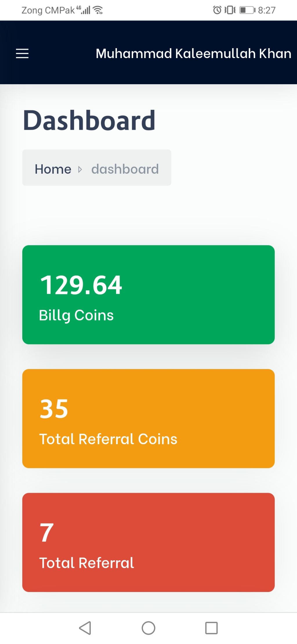Image resolution: width=297 pixels, height=644 pixels.
Task: Tap the vibrate mode status icon
Action: point(230,10)
